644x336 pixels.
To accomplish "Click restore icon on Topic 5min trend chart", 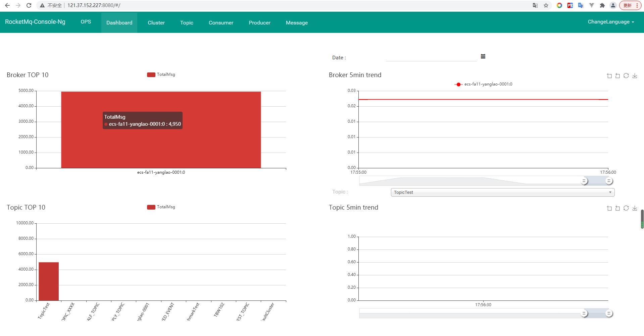I will [626, 208].
